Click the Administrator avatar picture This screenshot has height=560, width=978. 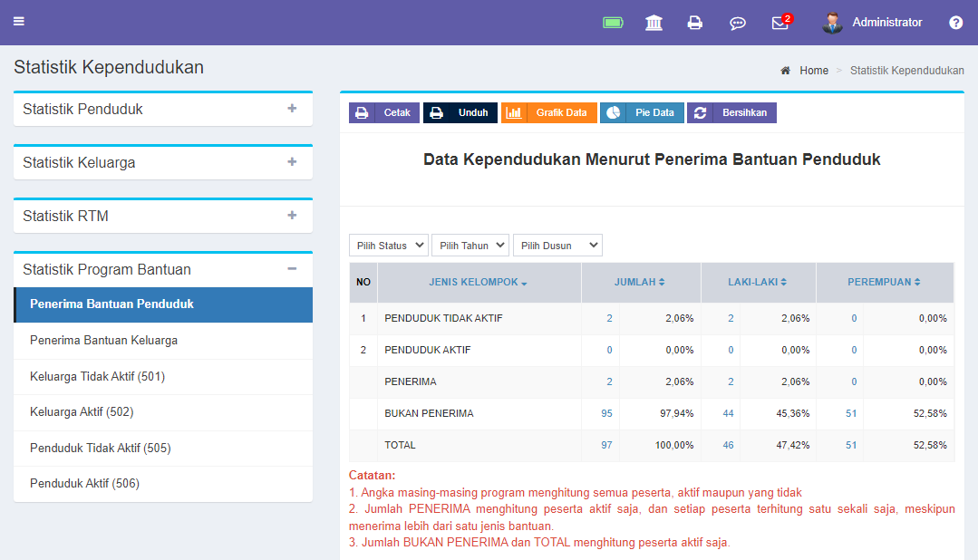coord(831,22)
